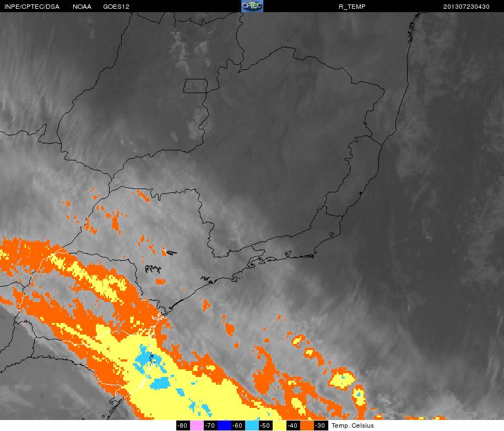The width and height of the screenshot is (504, 431).
Task: Click the -40 legend value
Action: pyautogui.click(x=293, y=425)
